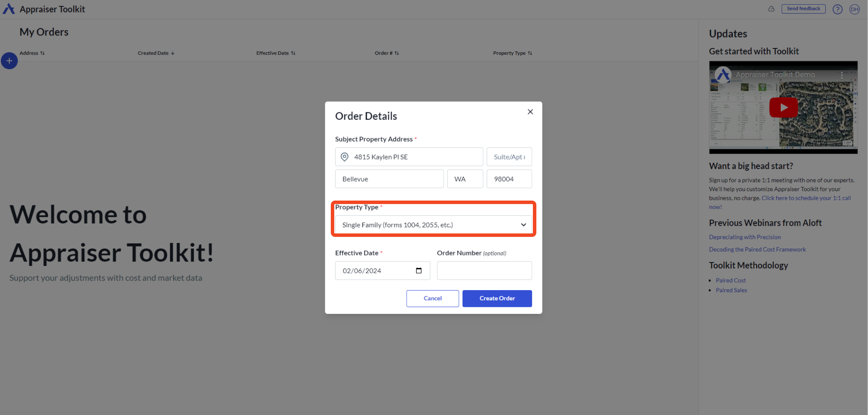868x415 pixels.
Task: Open the schedule your 1:1 call link
Action: tap(806, 198)
